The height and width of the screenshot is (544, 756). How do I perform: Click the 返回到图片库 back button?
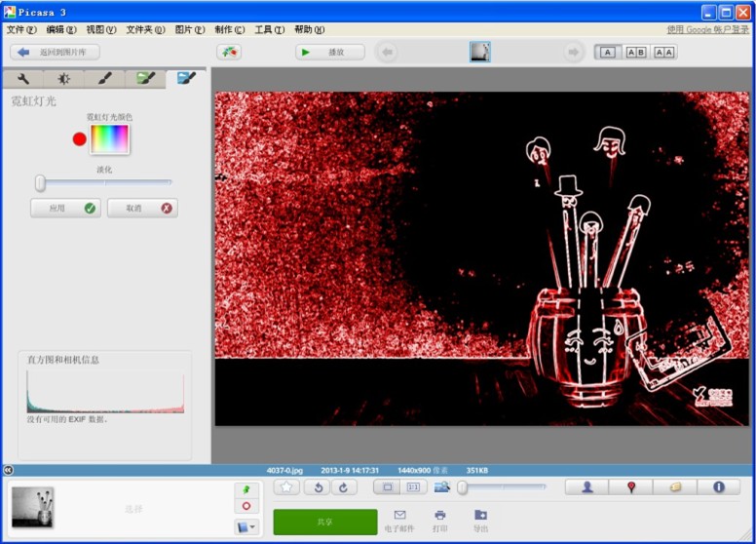point(57,53)
